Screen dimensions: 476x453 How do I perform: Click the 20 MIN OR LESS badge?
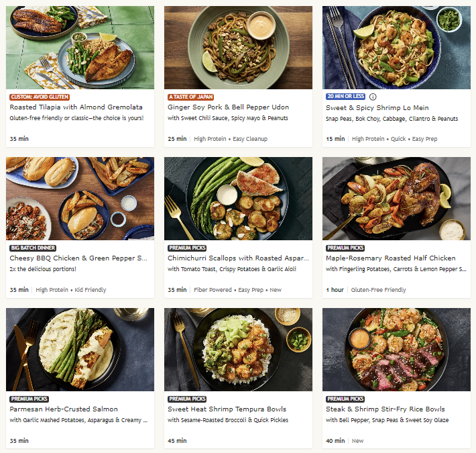(345, 97)
